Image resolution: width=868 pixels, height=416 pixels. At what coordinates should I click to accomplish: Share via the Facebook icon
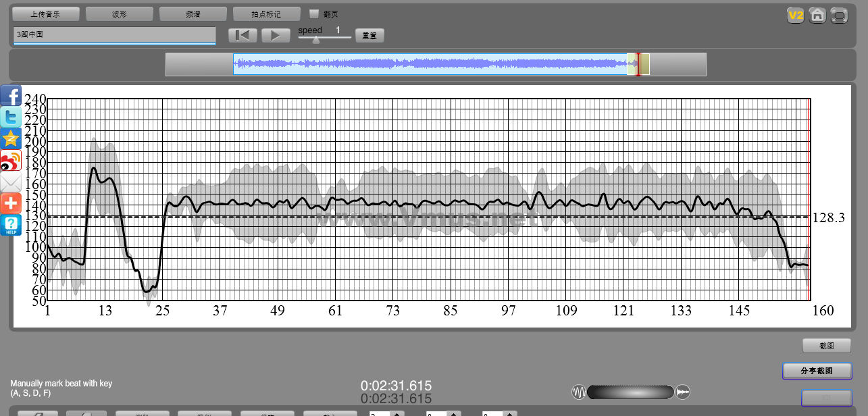[11, 95]
